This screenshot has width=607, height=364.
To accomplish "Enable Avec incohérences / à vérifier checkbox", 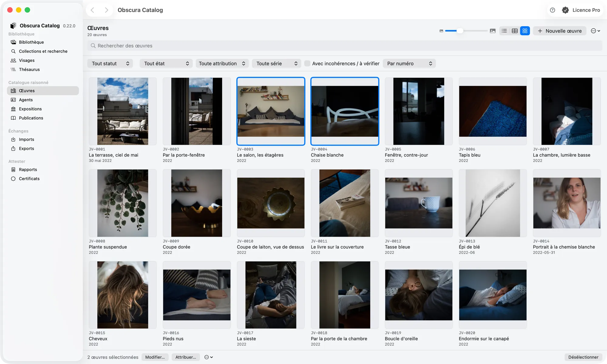I will (307, 63).
